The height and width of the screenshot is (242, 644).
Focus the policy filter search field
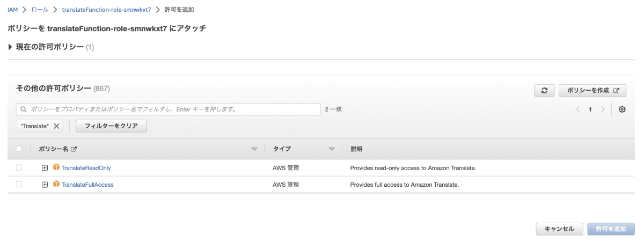(x=169, y=109)
